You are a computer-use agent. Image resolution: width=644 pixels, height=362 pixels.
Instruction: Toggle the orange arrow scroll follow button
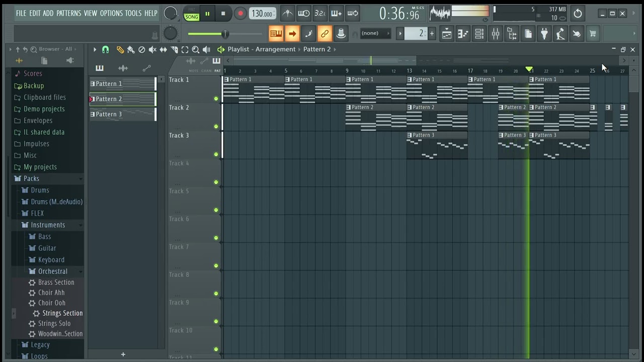292,34
